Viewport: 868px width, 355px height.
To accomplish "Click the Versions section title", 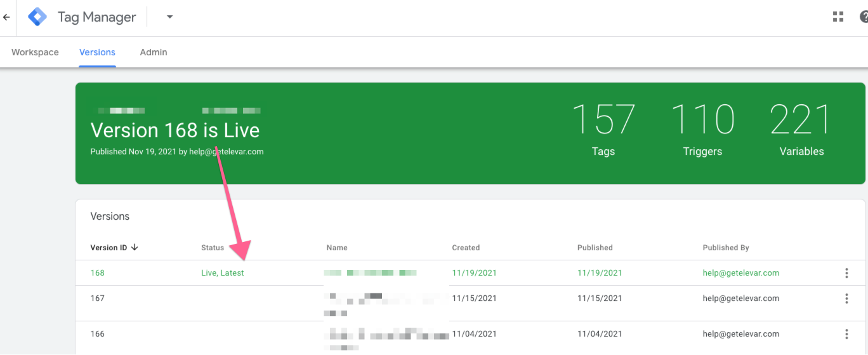I will pos(110,217).
